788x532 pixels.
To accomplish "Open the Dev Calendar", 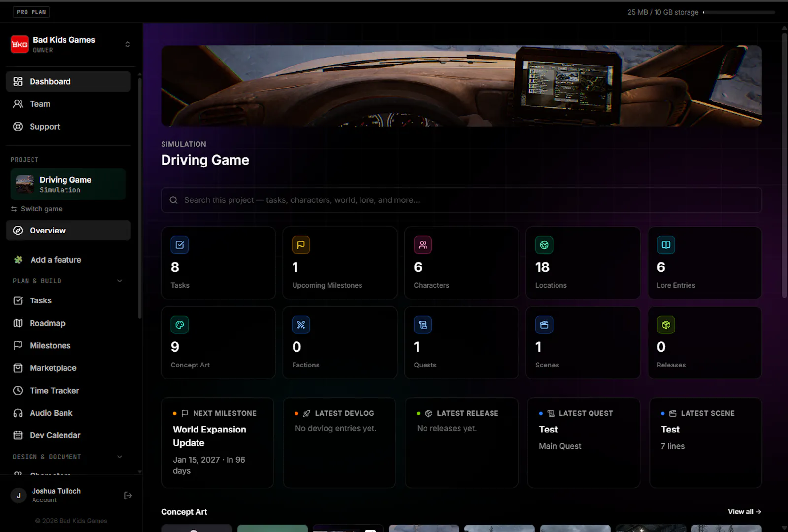I will [68, 435].
